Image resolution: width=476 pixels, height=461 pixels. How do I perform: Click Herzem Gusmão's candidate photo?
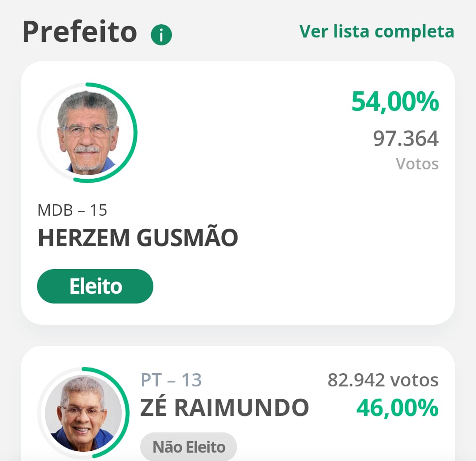click(87, 133)
